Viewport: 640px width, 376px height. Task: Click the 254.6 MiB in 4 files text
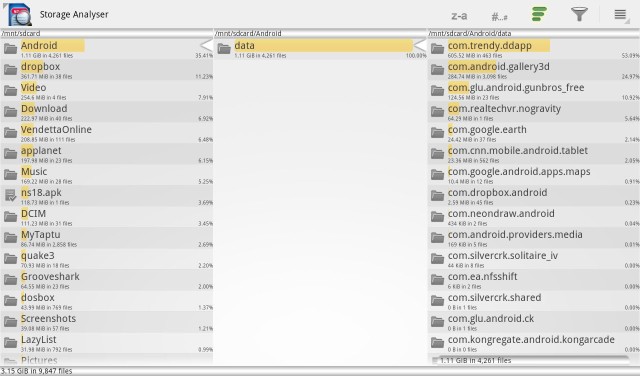(x=43, y=98)
